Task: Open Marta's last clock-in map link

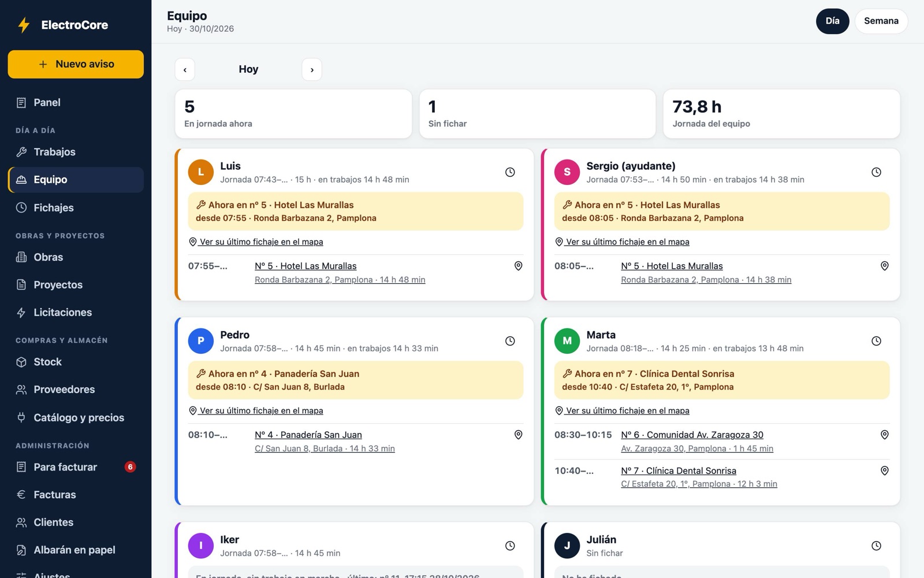Action: point(622,410)
